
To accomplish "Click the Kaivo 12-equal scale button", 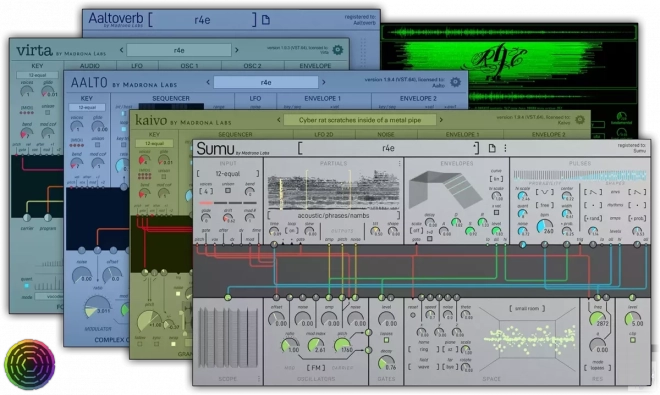I will pyautogui.click(x=154, y=144).
